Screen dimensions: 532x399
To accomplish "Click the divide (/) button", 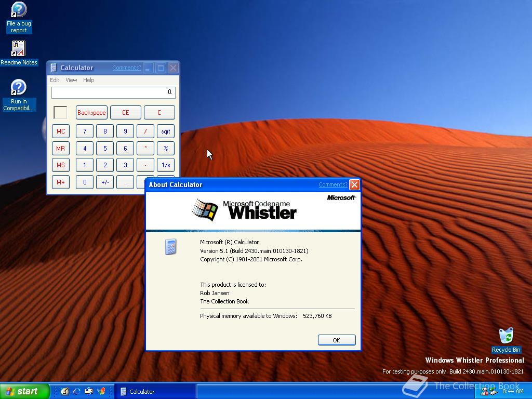I will (x=145, y=131).
